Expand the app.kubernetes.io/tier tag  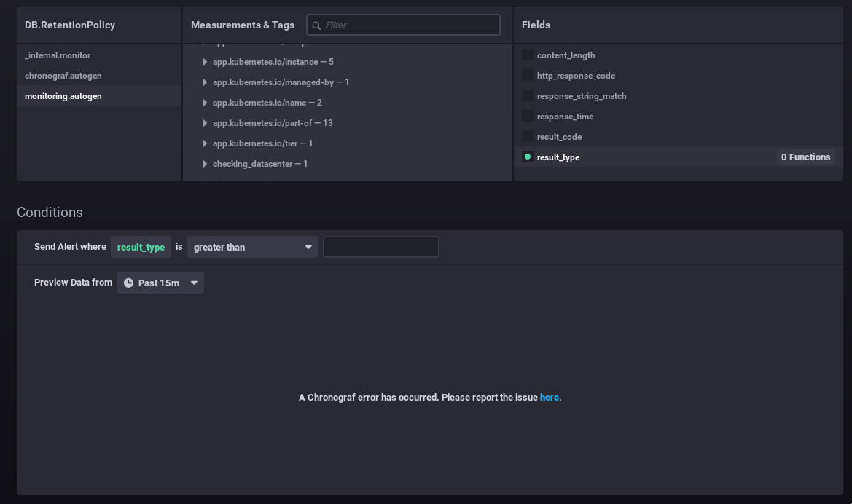[204, 143]
